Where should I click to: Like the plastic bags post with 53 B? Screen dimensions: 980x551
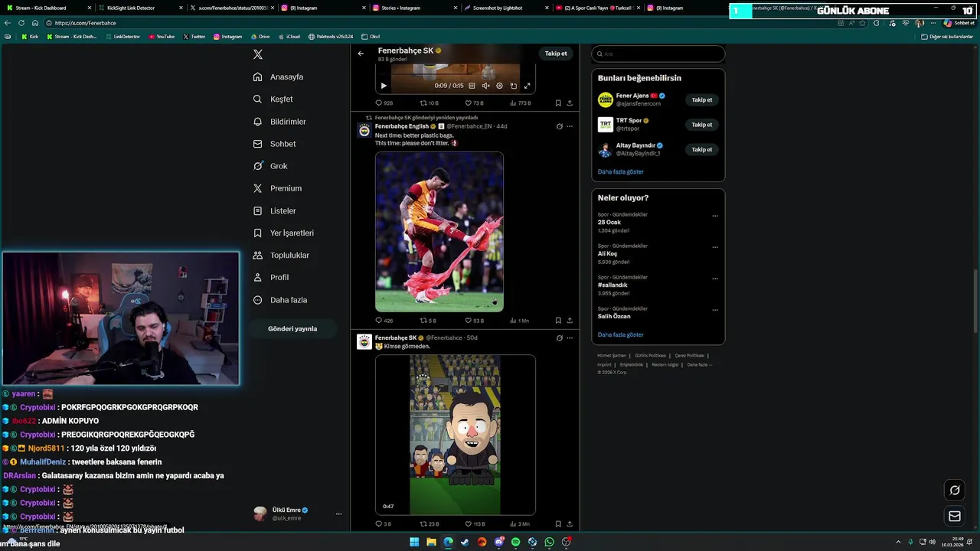tap(473, 321)
